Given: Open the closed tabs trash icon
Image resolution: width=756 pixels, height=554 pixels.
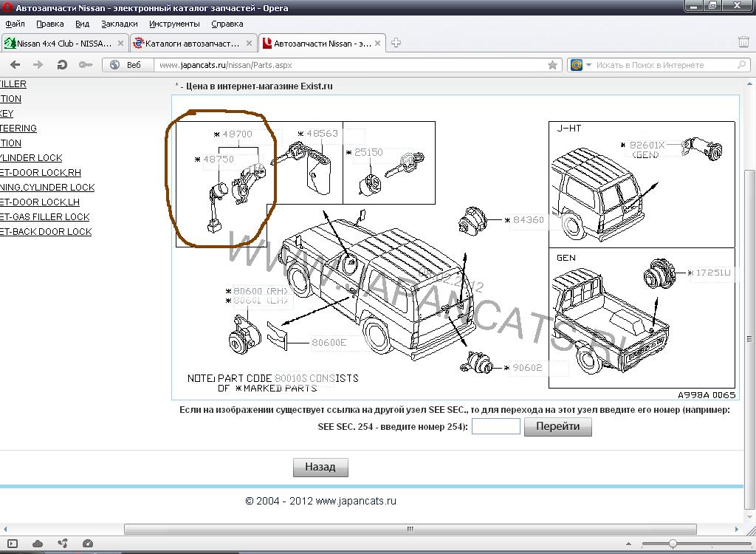Looking at the screenshot, I should 743,42.
